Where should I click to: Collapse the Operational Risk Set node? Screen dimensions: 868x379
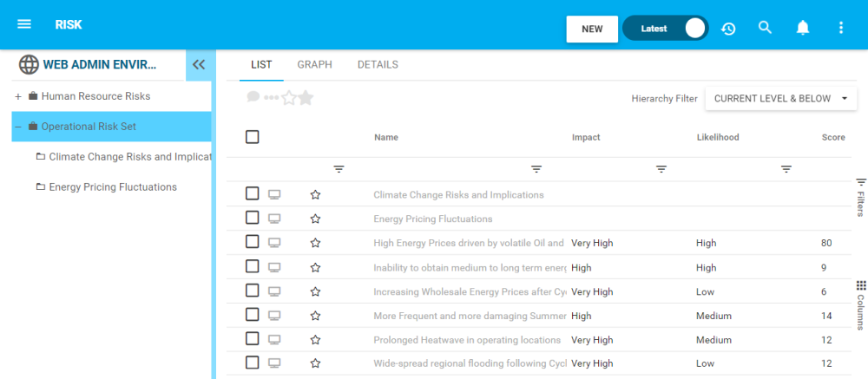click(18, 127)
